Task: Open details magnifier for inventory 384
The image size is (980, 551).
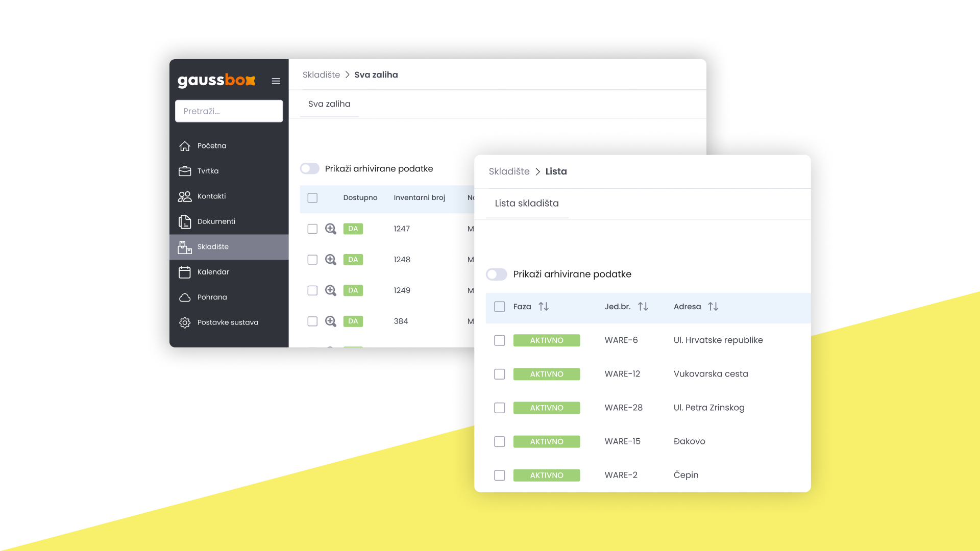Action: pos(331,321)
